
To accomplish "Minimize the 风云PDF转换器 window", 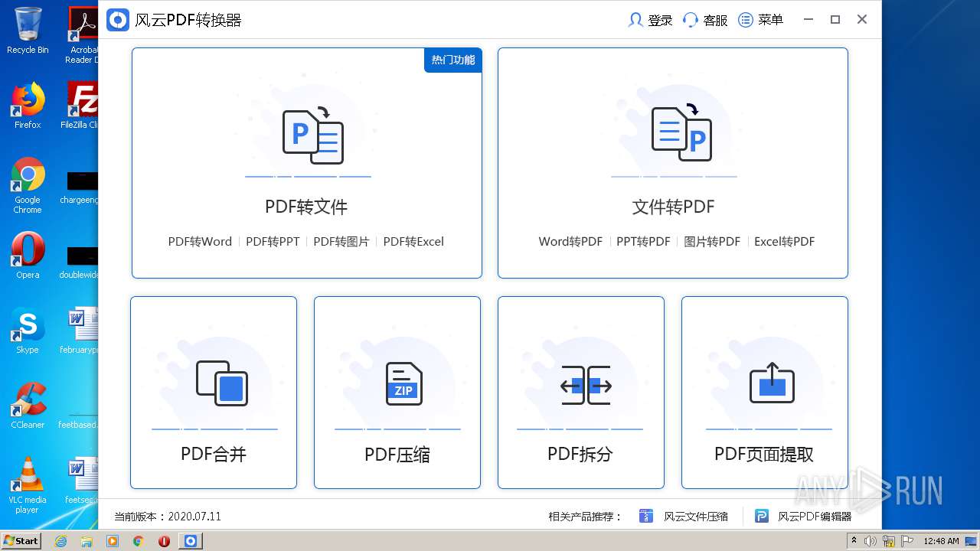I will (808, 20).
